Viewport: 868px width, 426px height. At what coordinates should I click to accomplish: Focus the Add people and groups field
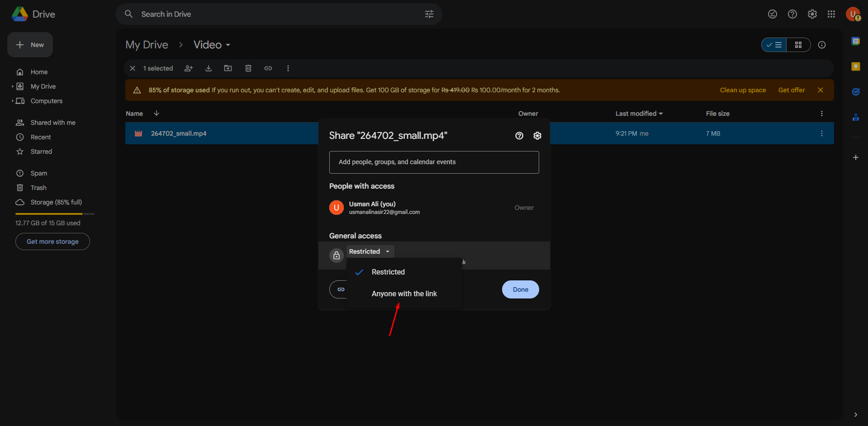click(434, 162)
